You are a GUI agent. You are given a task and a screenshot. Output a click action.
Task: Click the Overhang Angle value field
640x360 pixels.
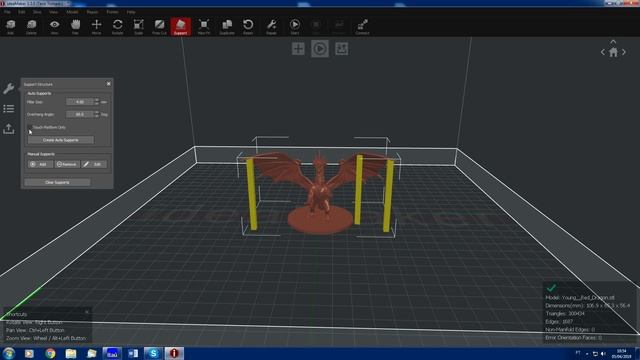pos(80,114)
